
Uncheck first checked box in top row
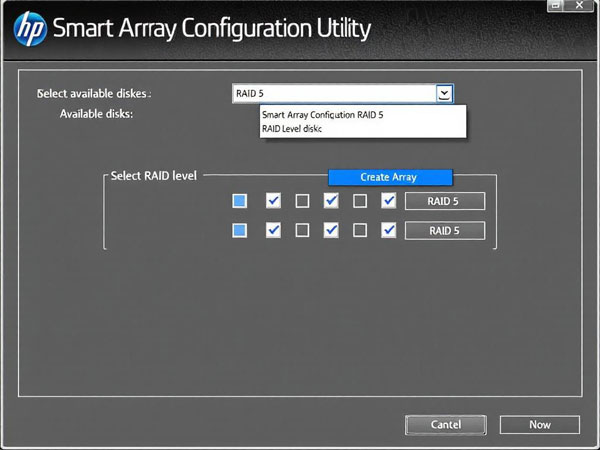[x=273, y=201]
